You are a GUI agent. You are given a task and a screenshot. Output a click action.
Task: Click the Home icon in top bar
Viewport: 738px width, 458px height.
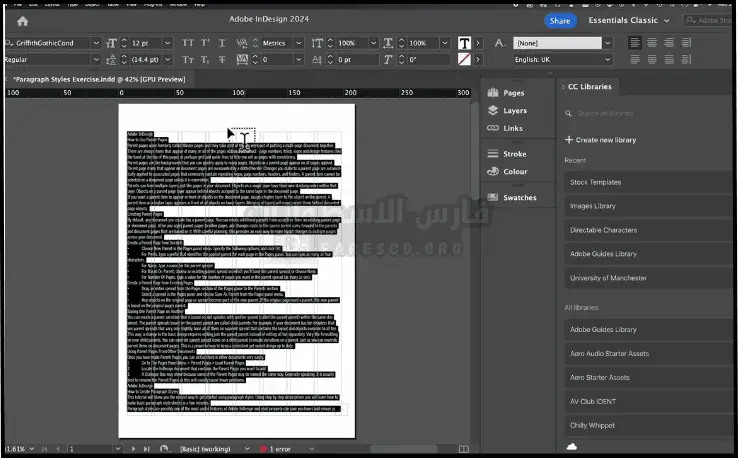tap(23, 20)
